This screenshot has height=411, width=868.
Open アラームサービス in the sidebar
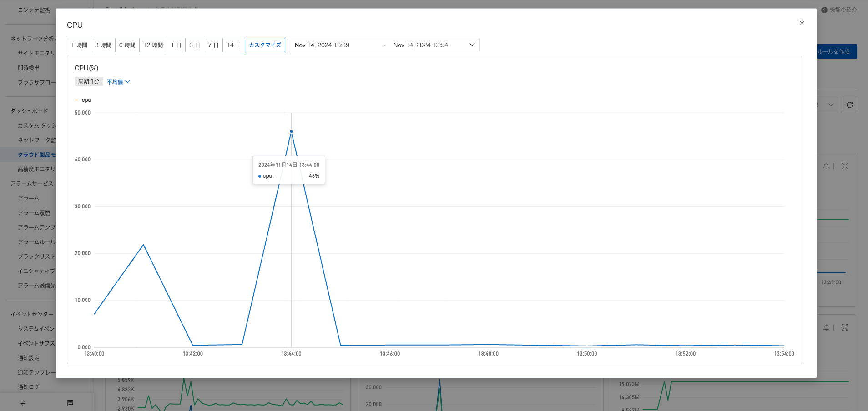click(32, 184)
